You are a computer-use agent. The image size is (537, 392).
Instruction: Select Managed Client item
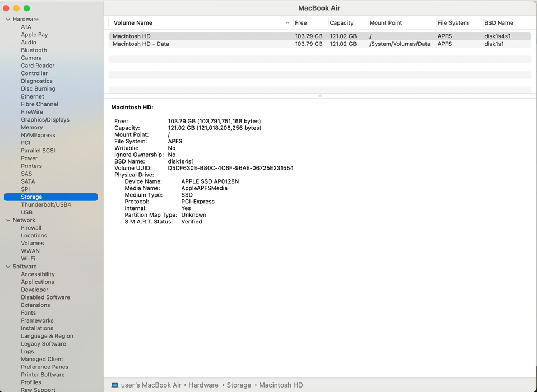point(42,359)
